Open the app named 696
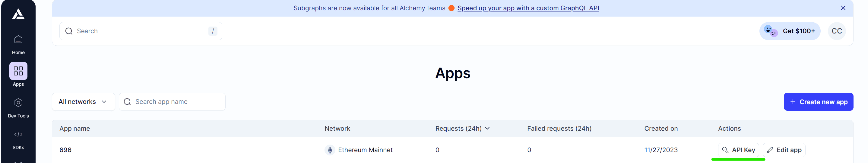 [x=65, y=150]
